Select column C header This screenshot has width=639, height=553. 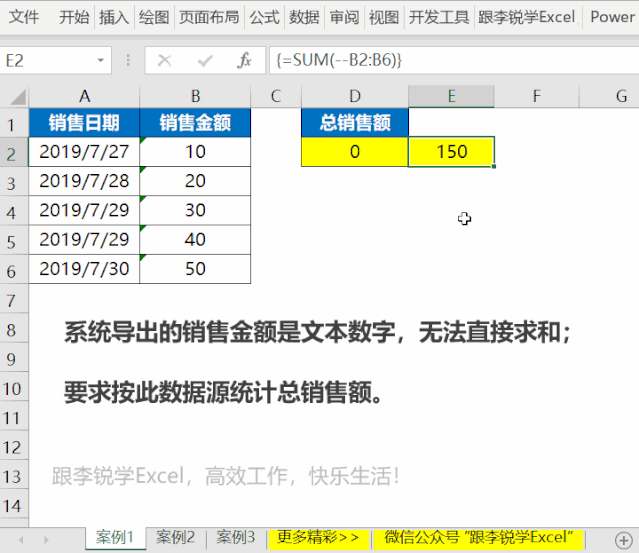point(276,97)
